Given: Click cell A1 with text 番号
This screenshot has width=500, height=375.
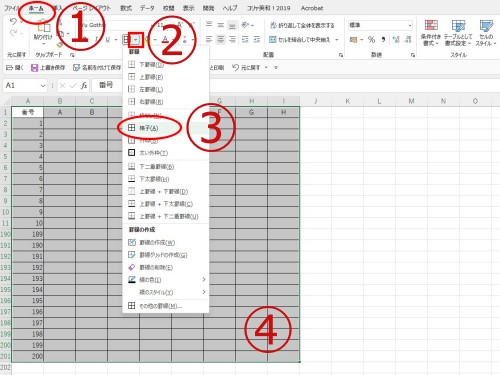Looking at the screenshot, I should [x=28, y=112].
